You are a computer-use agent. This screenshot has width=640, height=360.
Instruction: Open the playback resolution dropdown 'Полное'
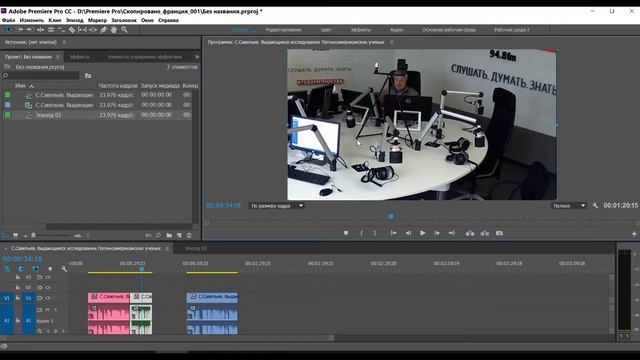(x=569, y=206)
